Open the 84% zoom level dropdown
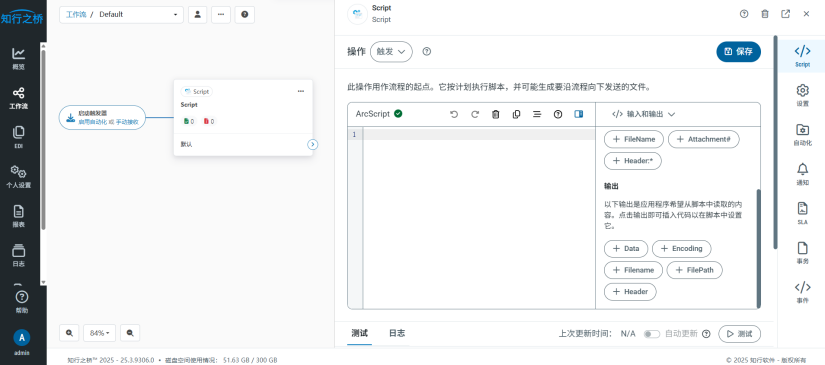 (x=100, y=333)
